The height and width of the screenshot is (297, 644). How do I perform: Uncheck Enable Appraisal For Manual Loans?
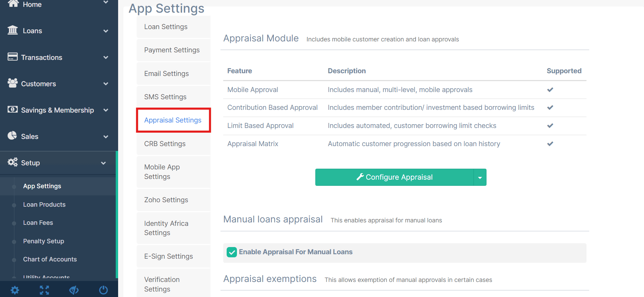point(232,252)
